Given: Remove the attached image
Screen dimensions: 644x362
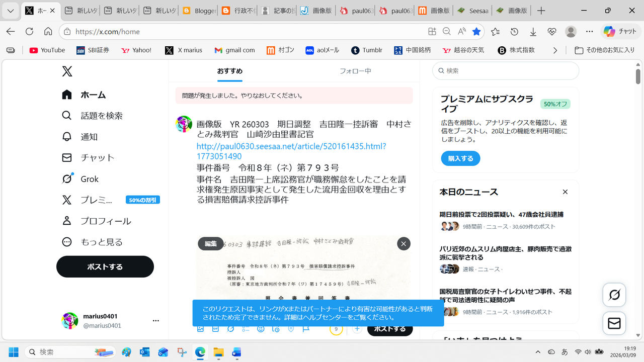Looking at the screenshot, I should 404,244.
